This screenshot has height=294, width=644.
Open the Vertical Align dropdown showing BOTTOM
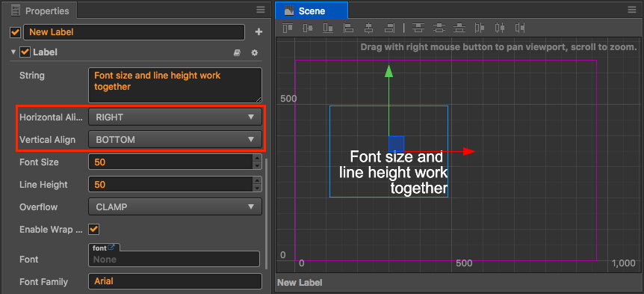[175, 140]
